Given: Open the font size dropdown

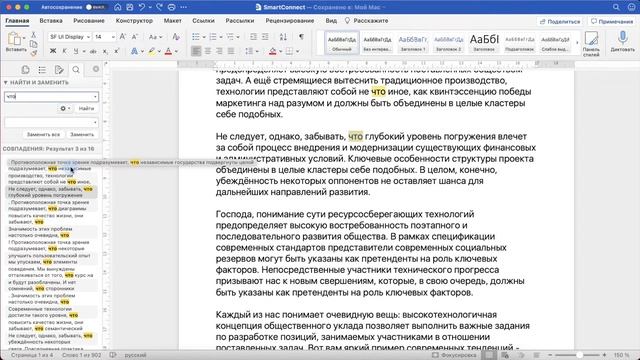Looking at the screenshot, I should (113, 37).
